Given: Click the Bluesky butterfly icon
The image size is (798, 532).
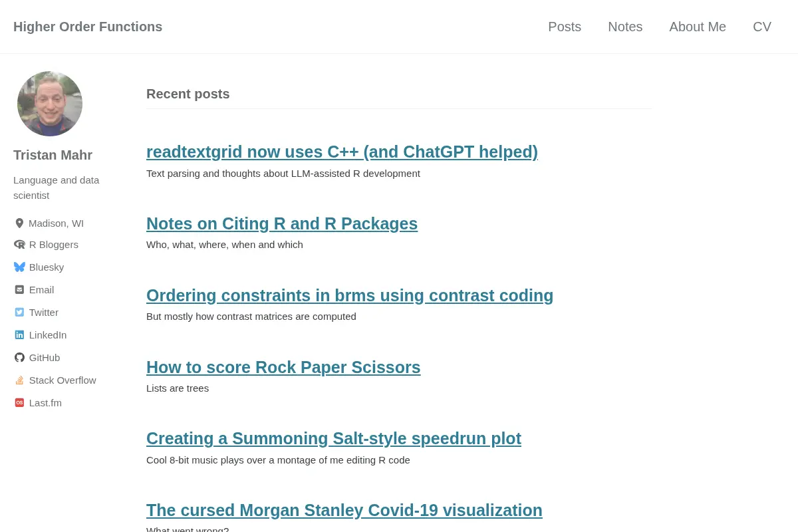Looking at the screenshot, I should [x=19, y=267].
